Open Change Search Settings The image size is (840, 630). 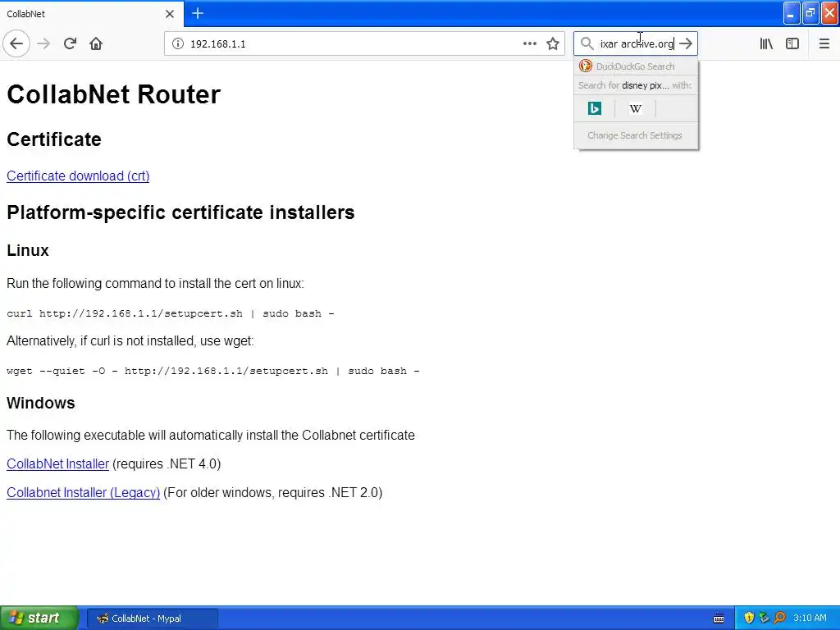[x=636, y=135]
